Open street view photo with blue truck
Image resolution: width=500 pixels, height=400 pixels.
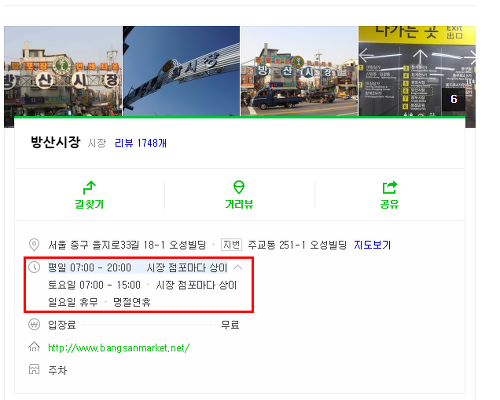pyautogui.click(x=299, y=71)
